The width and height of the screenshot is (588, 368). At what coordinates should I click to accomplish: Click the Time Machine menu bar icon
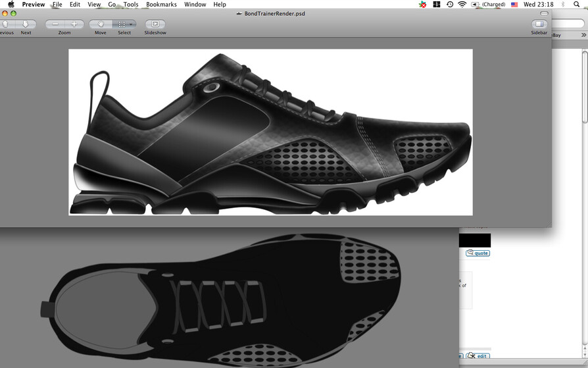[449, 5]
